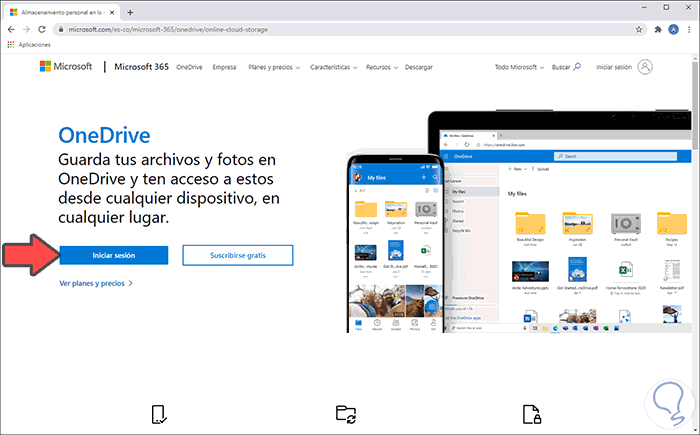The image size is (700, 435).
Task: Close the Almacenamiento personal tab
Action: pyautogui.click(x=112, y=13)
